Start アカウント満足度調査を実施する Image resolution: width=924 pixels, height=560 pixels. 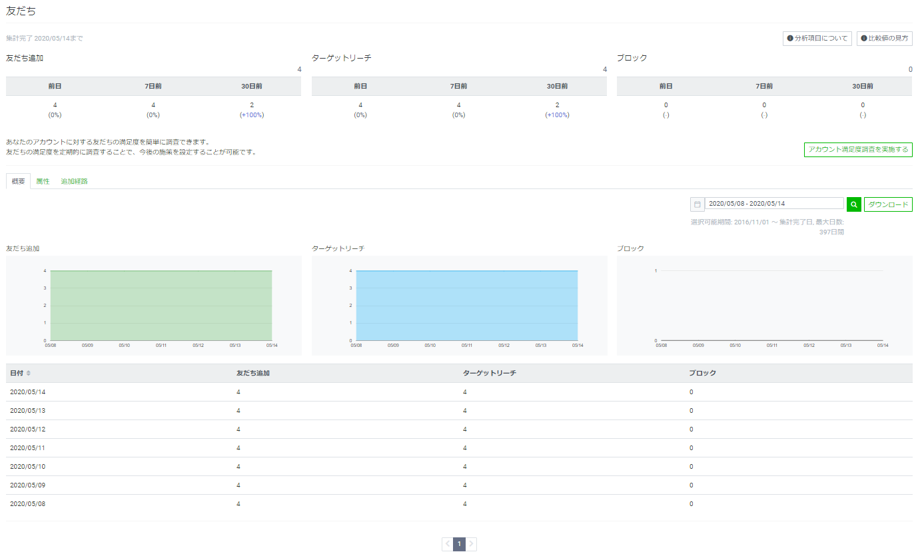tap(858, 150)
